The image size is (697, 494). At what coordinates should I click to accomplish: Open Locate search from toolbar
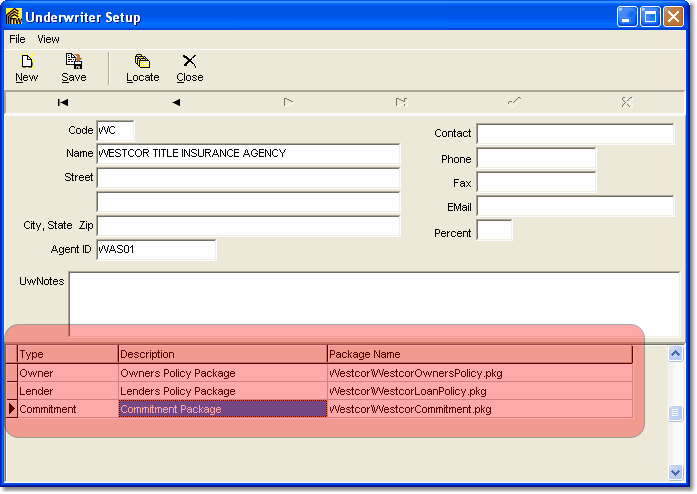coord(142,68)
